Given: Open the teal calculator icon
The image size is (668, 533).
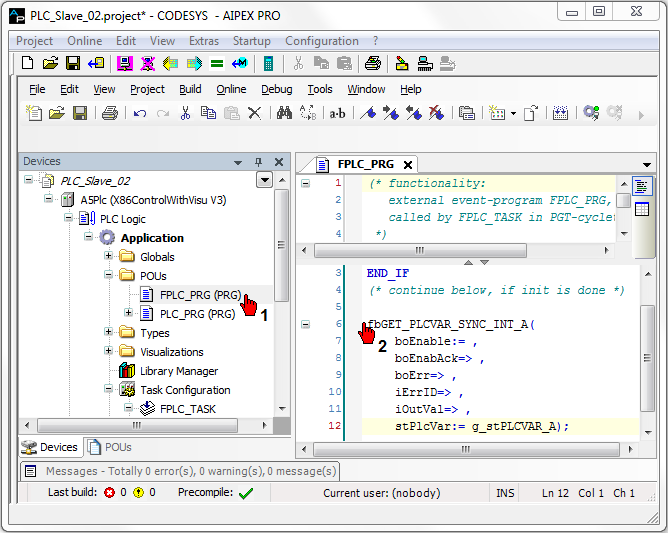Looking at the screenshot, I should tap(268, 64).
